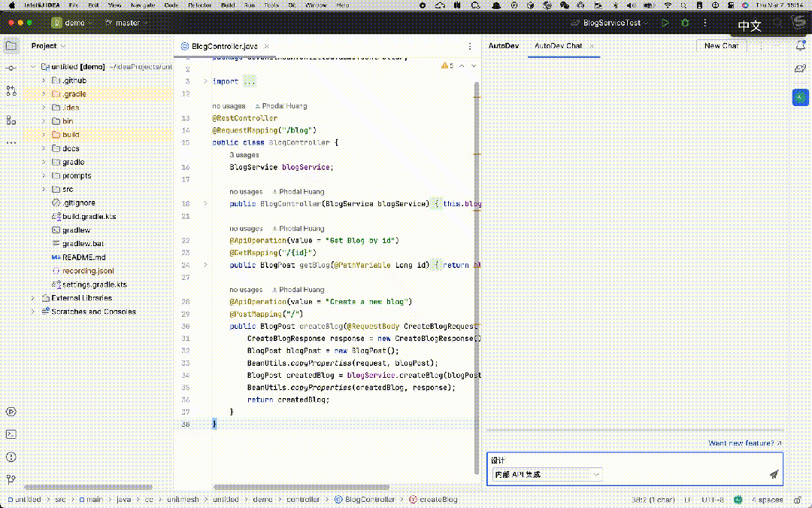
Task: Open the 内部 API 集成 combo box
Action: (547, 474)
